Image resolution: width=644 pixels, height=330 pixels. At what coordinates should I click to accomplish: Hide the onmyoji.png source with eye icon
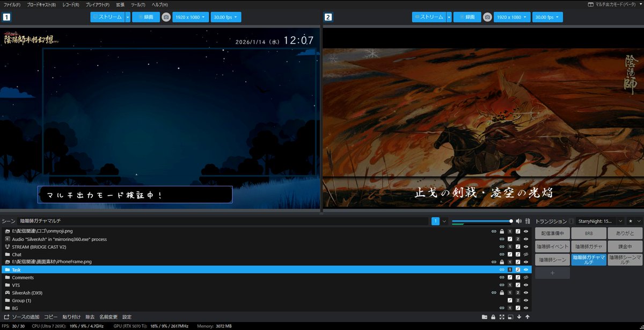point(526,231)
